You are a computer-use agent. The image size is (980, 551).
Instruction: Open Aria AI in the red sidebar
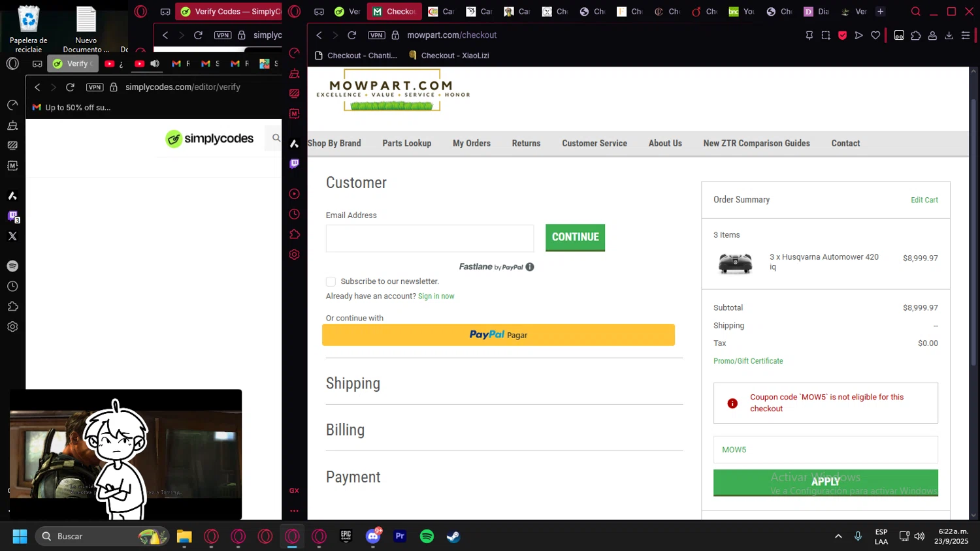[294, 143]
